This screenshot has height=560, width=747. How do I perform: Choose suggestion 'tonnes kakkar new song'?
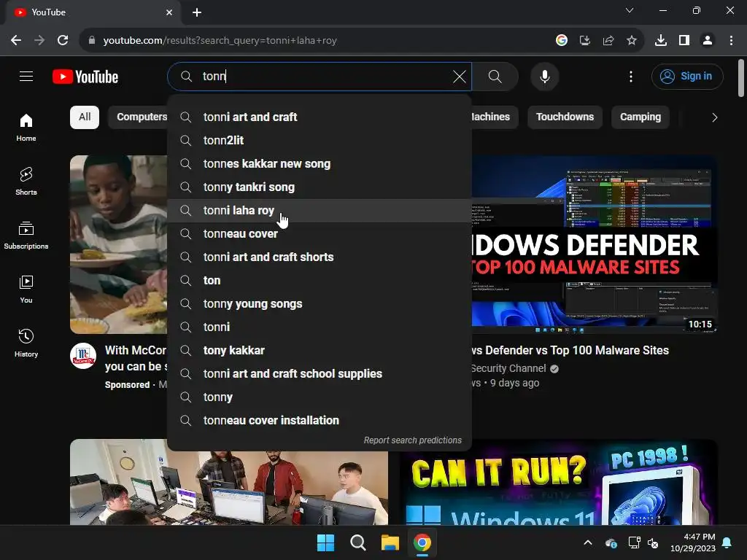pos(320,163)
